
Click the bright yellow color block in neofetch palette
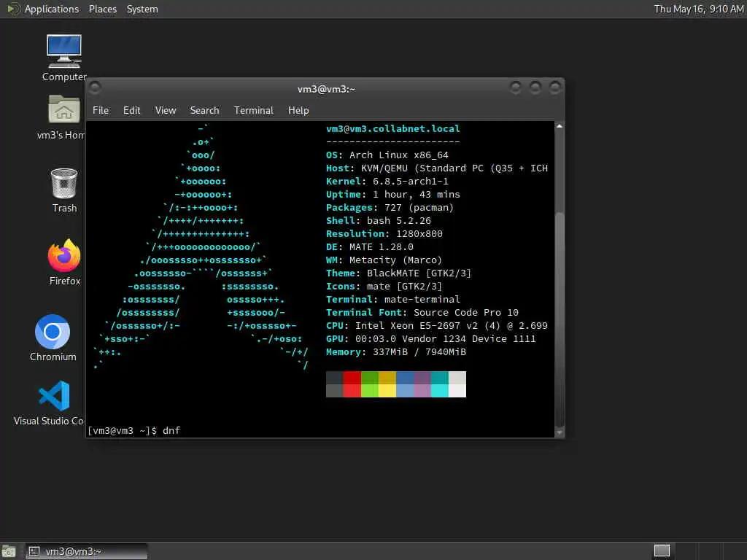pyautogui.click(x=387, y=391)
